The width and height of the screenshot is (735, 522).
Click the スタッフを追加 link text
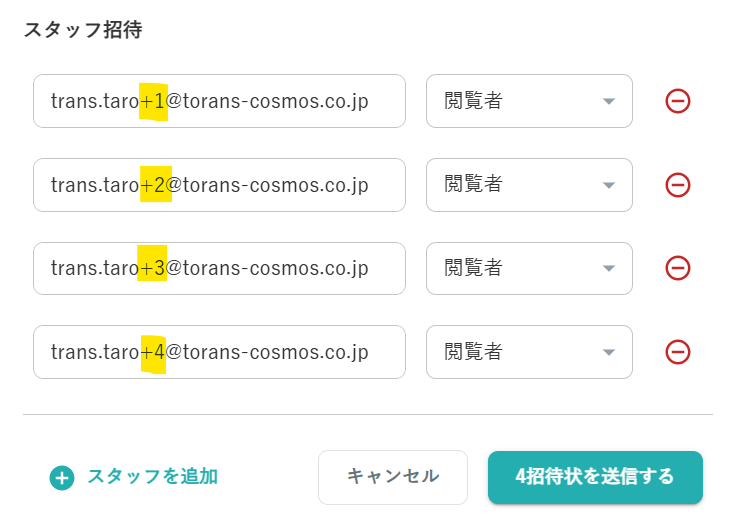[152, 477]
